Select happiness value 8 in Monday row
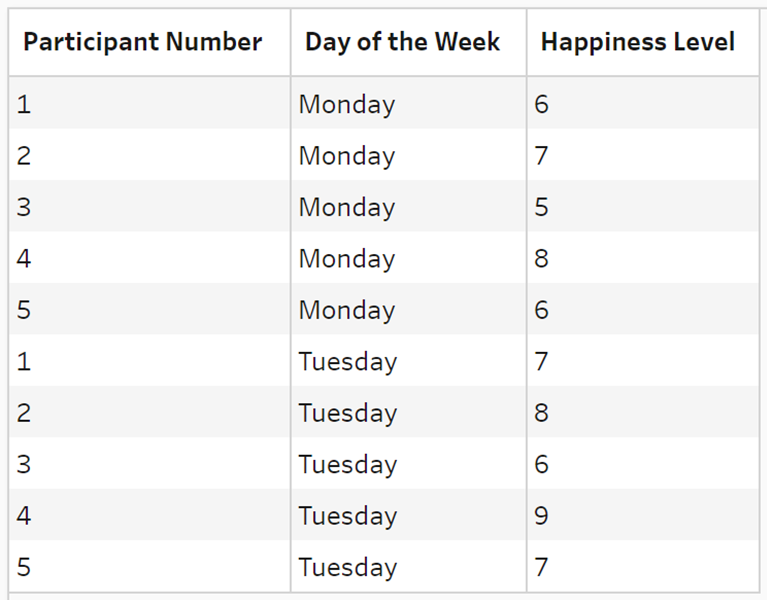 coord(541,258)
